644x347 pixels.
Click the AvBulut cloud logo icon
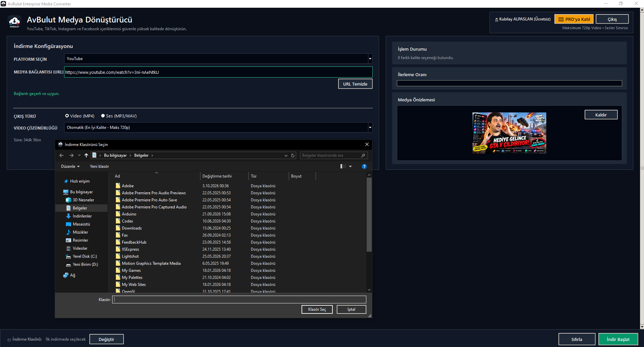14,22
